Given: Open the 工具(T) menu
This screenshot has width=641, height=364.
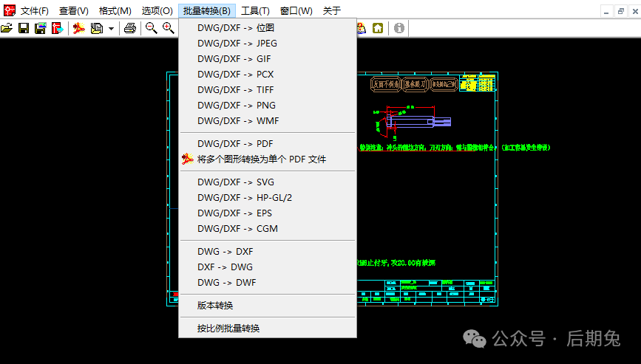Looking at the screenshot, I should pos(255,11).
